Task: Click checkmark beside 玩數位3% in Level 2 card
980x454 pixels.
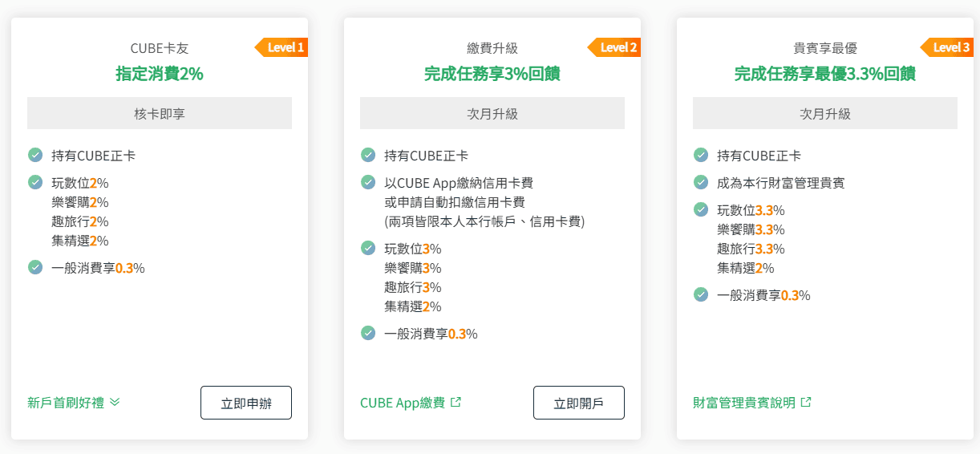Action: 368,248
